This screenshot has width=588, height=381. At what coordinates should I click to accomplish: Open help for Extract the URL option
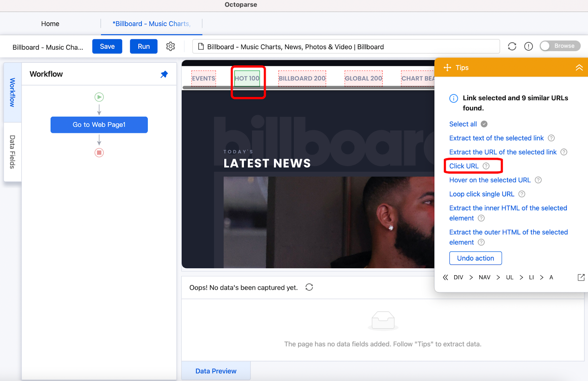coord(564,152)
